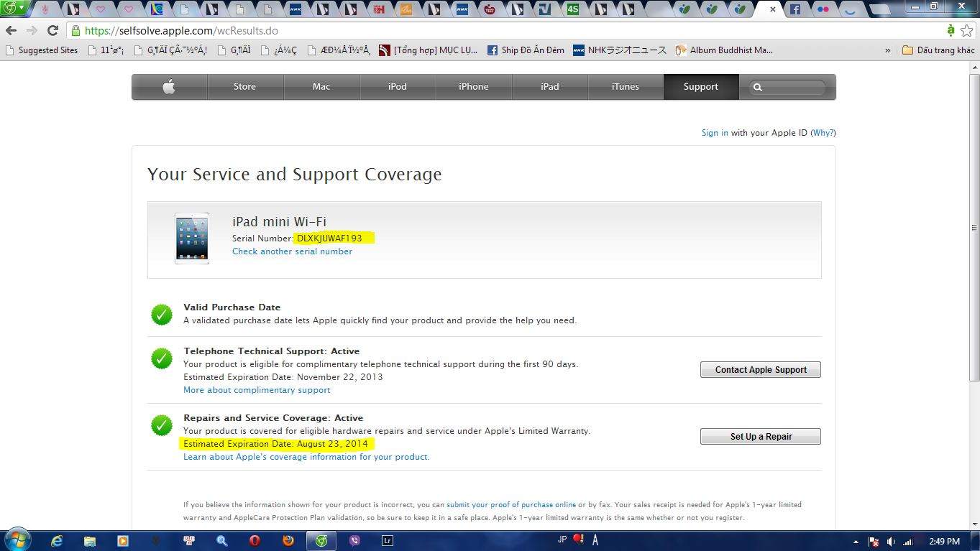Click the JP input language indicator
980x551 pixels.
(x=562, y=540)
